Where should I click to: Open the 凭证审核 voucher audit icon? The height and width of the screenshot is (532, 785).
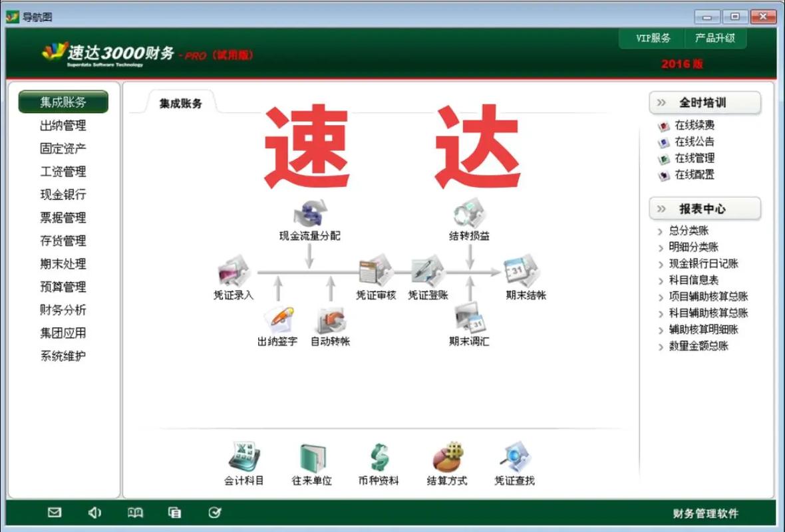[376, 271]
